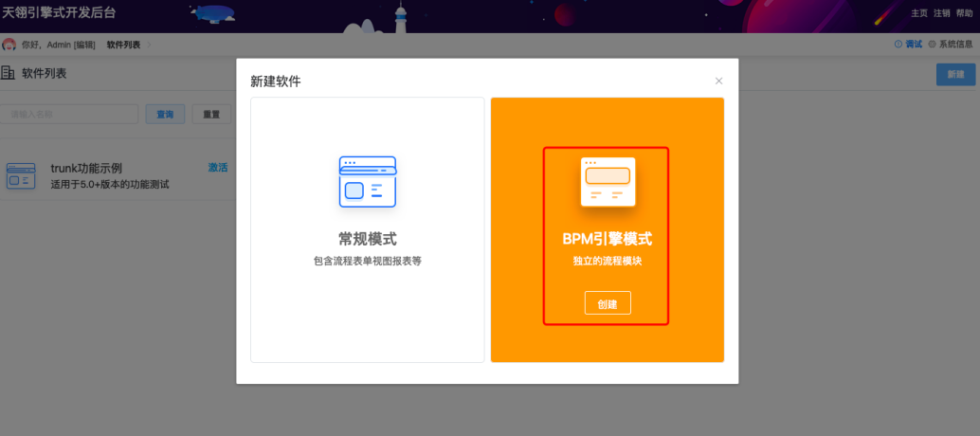Select the 常规模式 card icon

[368, 182]
